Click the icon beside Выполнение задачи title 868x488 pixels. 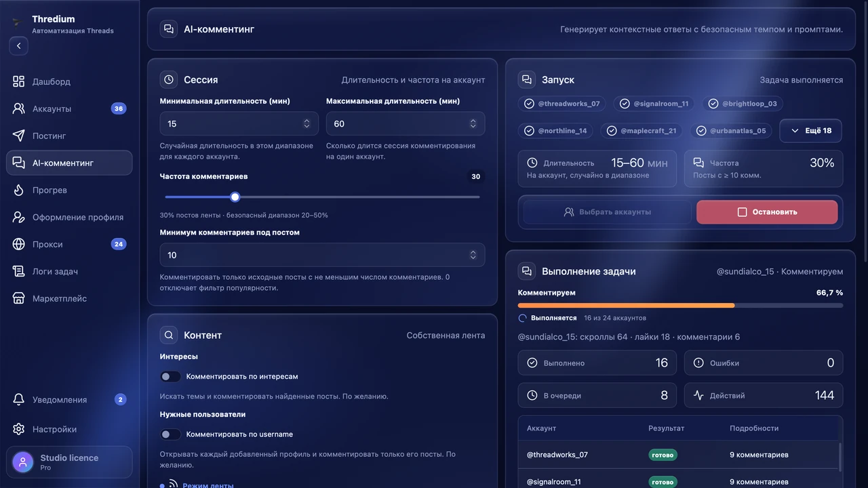(x=526, y=271)
